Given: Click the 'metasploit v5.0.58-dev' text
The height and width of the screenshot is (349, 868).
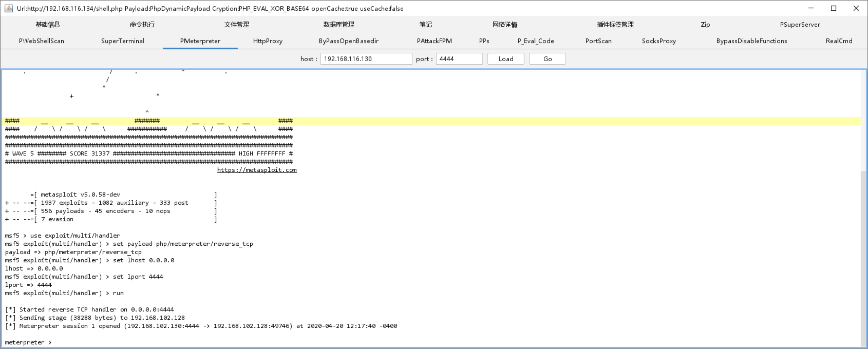Looking at the screenshot, I should (x=80, y=195).
